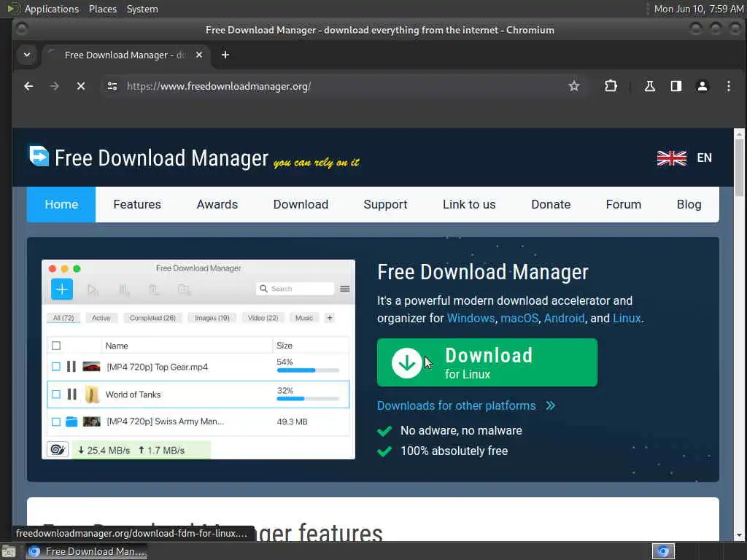747x560 pixels.
Task: Click the Top Gear car thumbnail
Action: 91,367
